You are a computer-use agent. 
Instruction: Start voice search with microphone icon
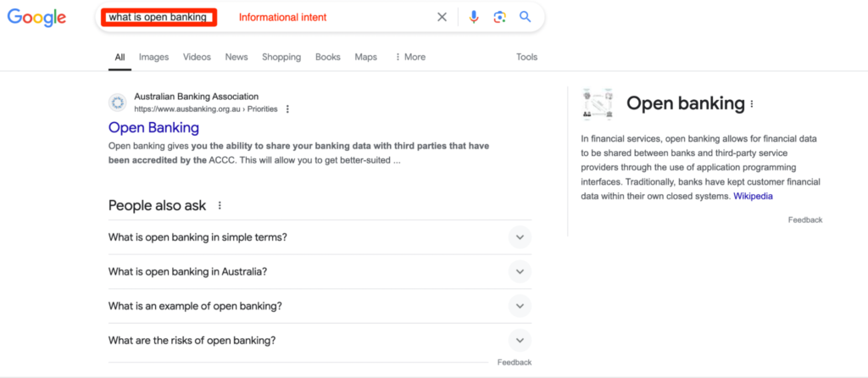click(473, 17)
